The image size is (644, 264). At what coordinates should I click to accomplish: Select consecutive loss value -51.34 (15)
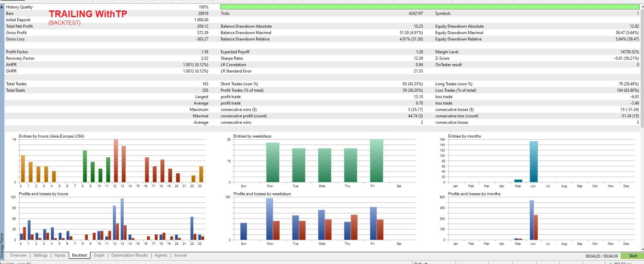tap(630, 116)
